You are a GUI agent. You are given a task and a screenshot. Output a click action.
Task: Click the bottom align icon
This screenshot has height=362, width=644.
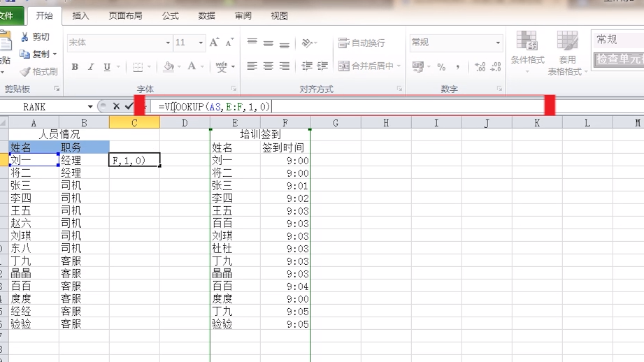(x=284, y=44)
